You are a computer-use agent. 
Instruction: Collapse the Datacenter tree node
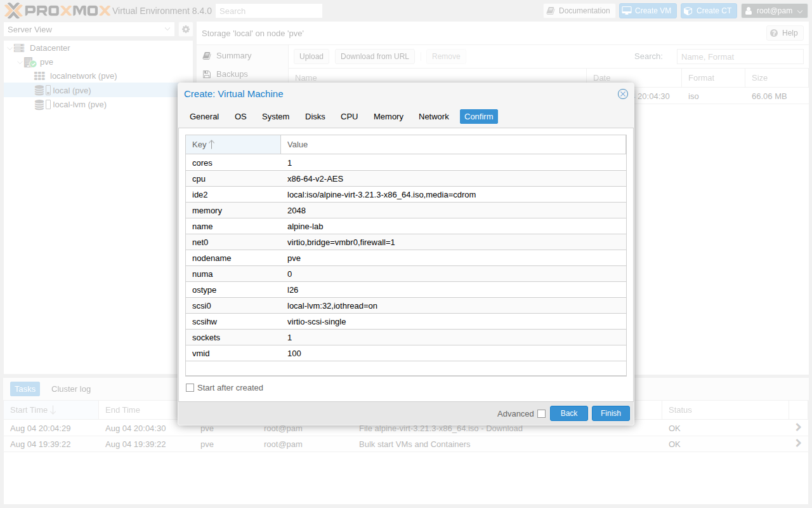coord(9,48)
